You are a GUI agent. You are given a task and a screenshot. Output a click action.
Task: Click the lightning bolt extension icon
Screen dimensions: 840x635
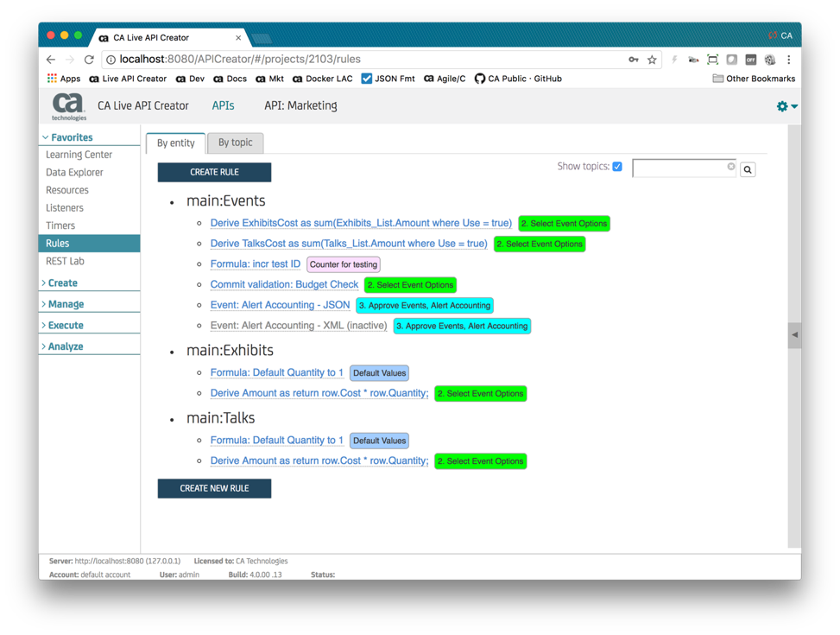[x=674, y=60]
